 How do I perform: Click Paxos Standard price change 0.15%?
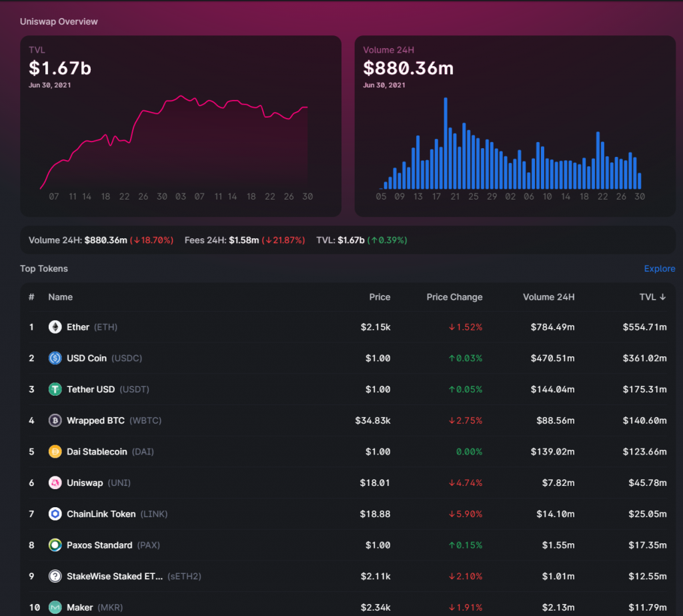[466, 545]
